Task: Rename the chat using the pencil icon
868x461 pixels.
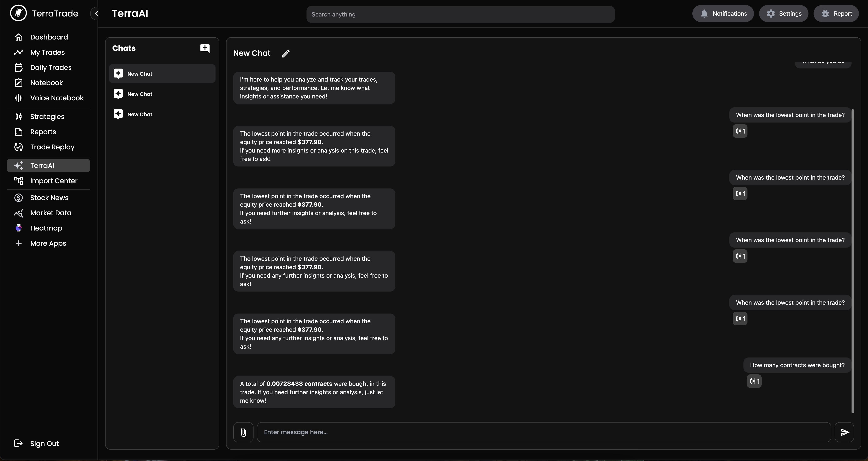Action: click(x=285, y=54)
